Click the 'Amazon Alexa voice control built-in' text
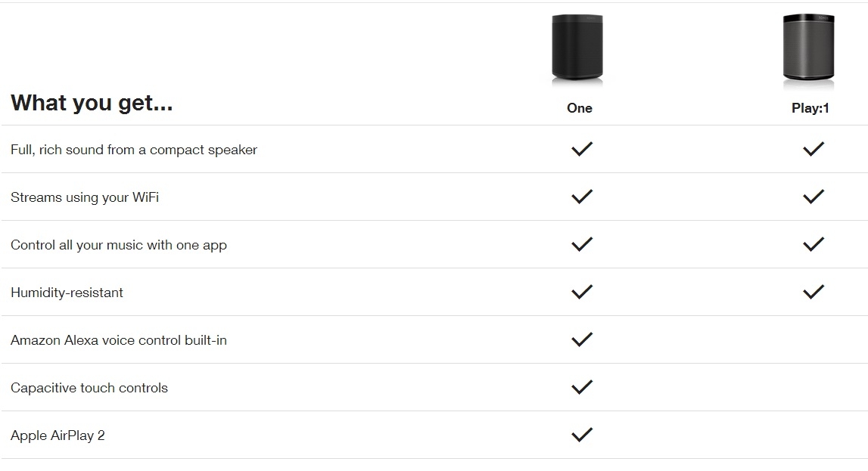Screen dimensions: 868x471 point(119,340)
